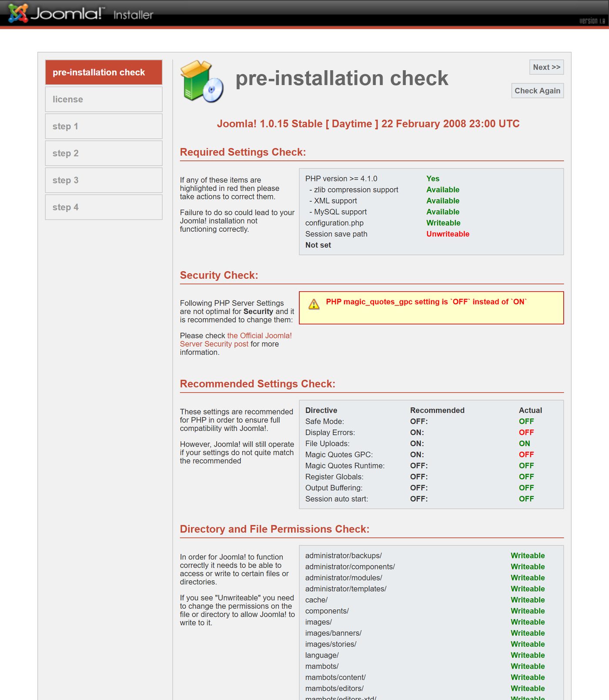Click the 'Recommended' column header
The height and width of the screenshot is (700, 609).
click(437, 410)
